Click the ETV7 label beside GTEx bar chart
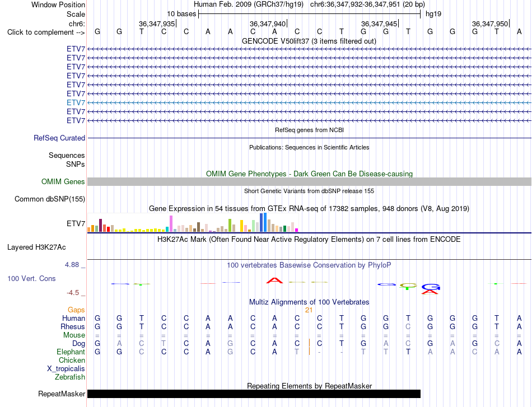 coord(76,223)
